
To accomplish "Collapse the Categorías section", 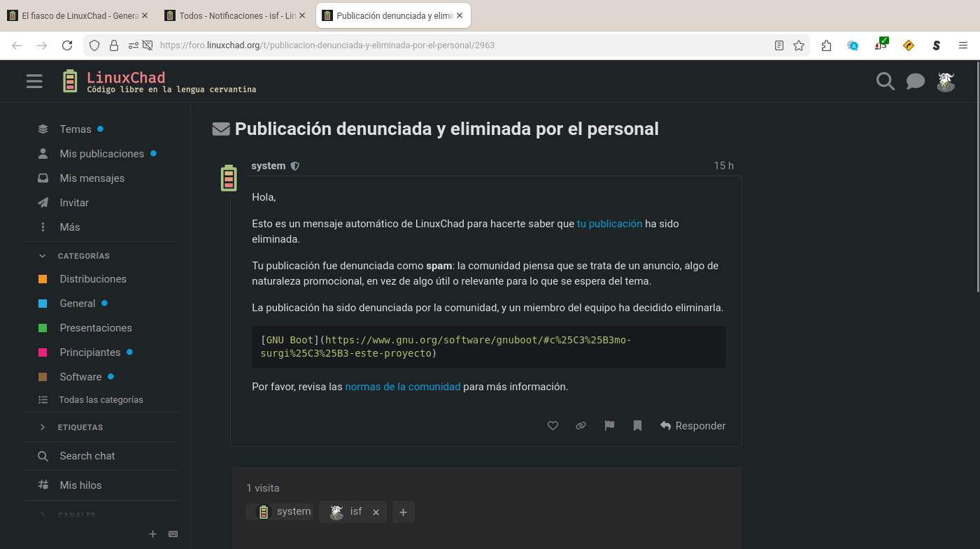I will (43, 256).
